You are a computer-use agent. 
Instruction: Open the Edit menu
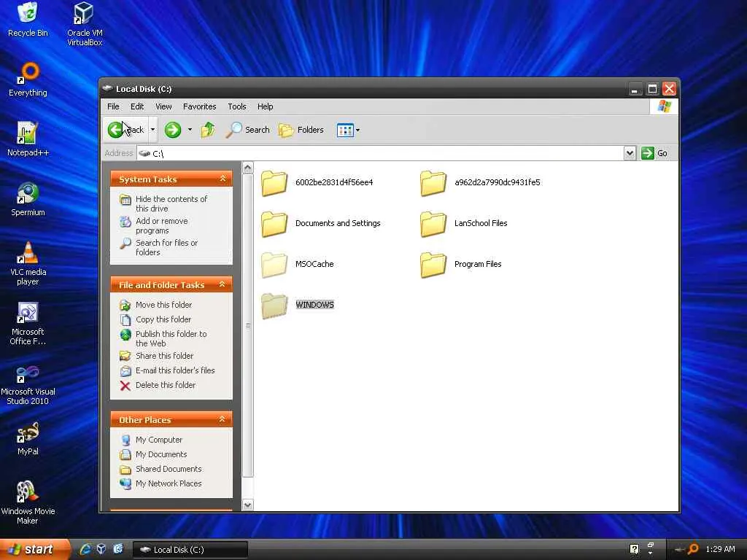pyautogui.click(x=137, y=106)
